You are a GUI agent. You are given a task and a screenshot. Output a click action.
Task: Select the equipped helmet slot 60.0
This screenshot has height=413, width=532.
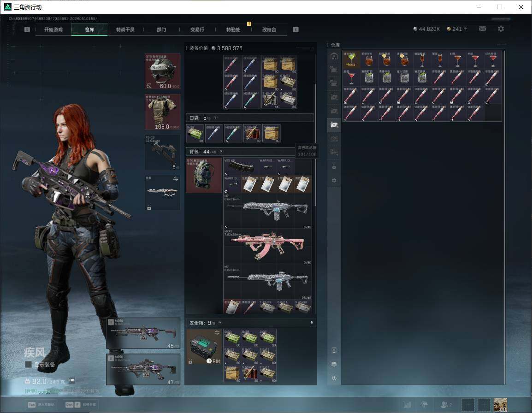point(163,71)
